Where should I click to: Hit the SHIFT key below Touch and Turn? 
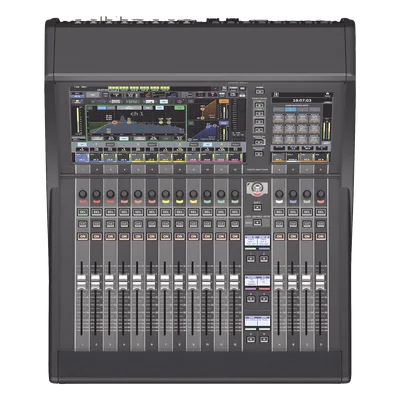click(x=257, y=208)
